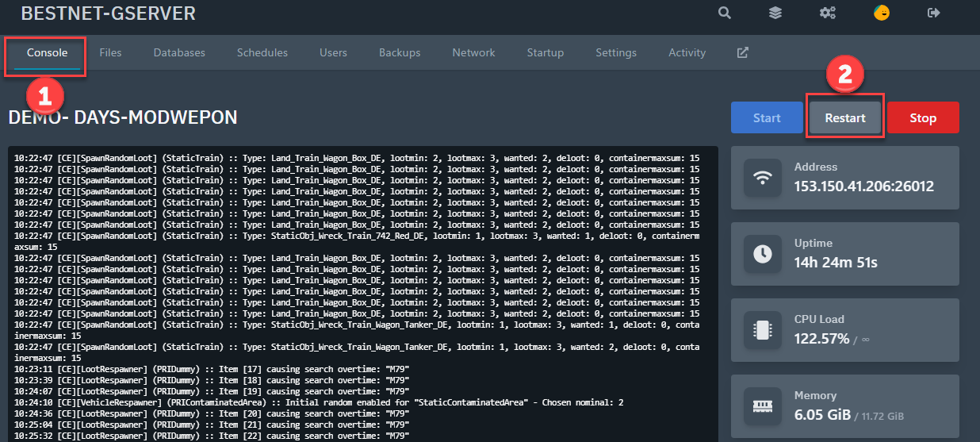This screenshot has width=980, height=442.
Task: Restart the server with the Restart button
Action: pos(845,117)
